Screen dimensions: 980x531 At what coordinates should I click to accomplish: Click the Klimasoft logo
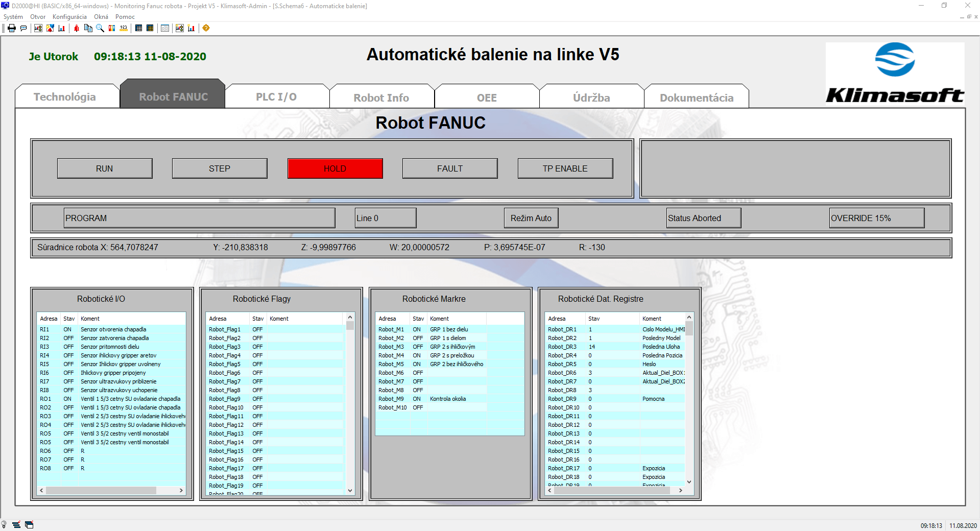click(x=894, y=73)
